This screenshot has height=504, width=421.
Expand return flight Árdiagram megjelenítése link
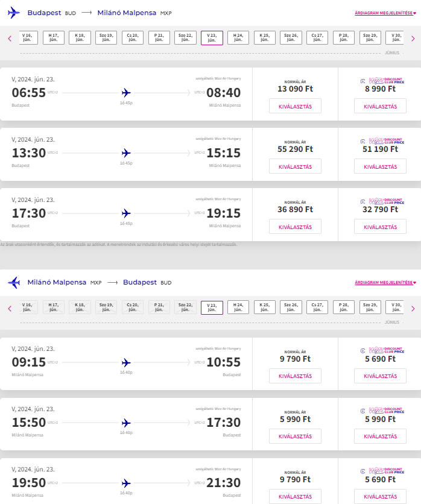tap(385, 283)
